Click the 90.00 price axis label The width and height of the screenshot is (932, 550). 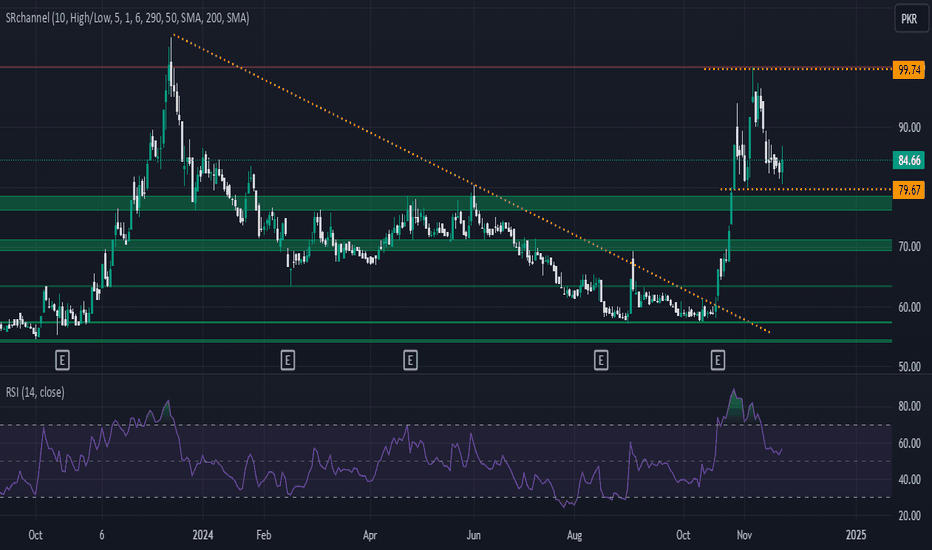click(x=909, y=127)
